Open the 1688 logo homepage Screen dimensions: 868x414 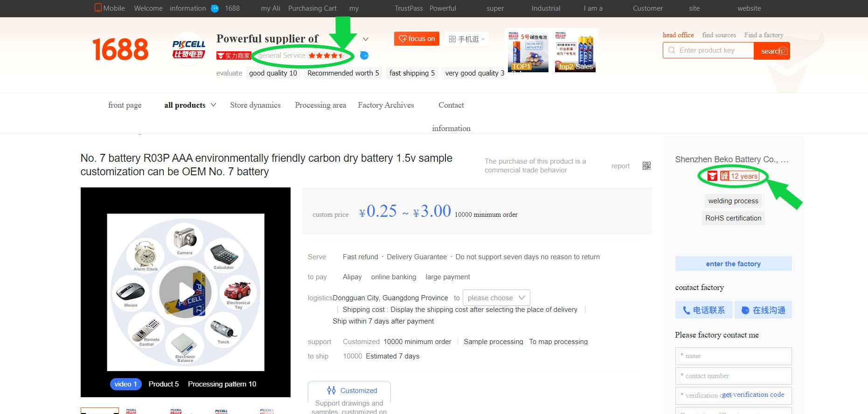(x=120, y=49)
